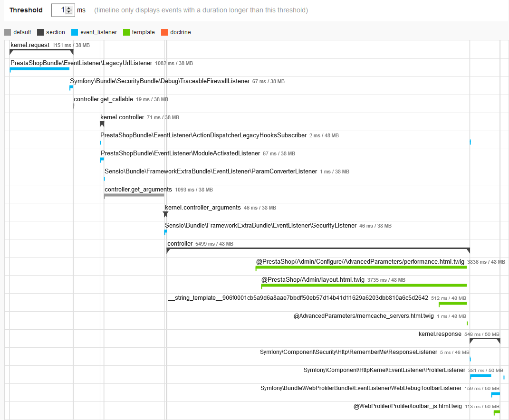Click the WebDebugToolbarListener blue bar
509x420 pixels.
tap(495, 394)
